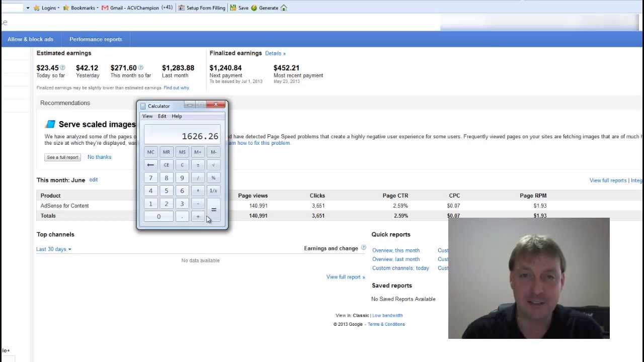The width and height of the screenshot is (644, 362).
Task: Open the toolbar search box dropdown arrow
Action: [28, 8]
